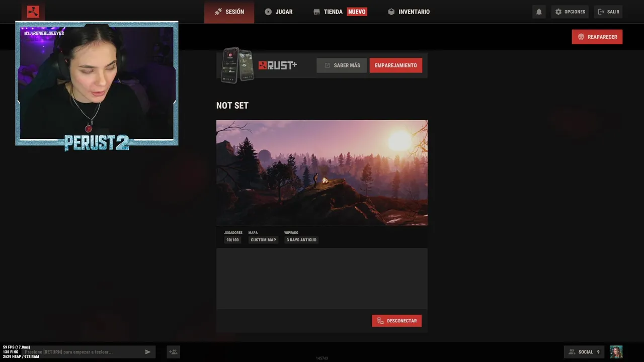Click the team/add friends icon
Viewport: 644px width, 362px height.
pos(173,352)
